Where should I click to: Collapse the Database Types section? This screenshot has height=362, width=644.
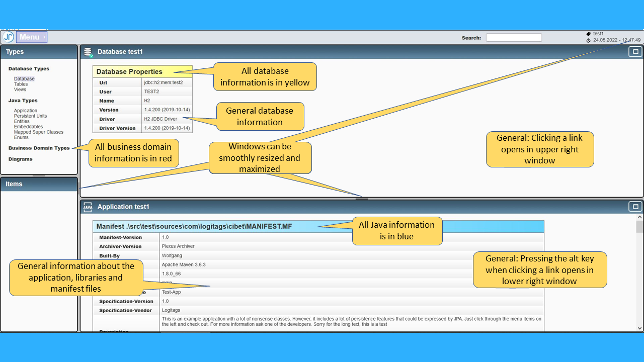coord(29,69)
